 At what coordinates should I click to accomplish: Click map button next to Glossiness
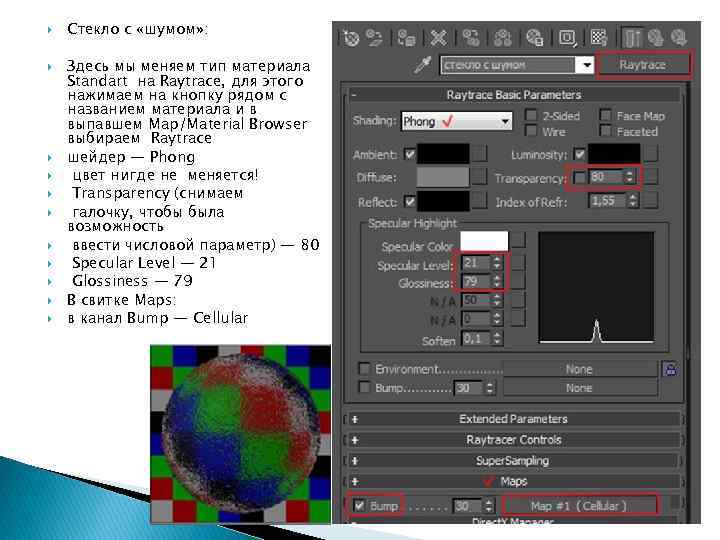tap(518, 281)
